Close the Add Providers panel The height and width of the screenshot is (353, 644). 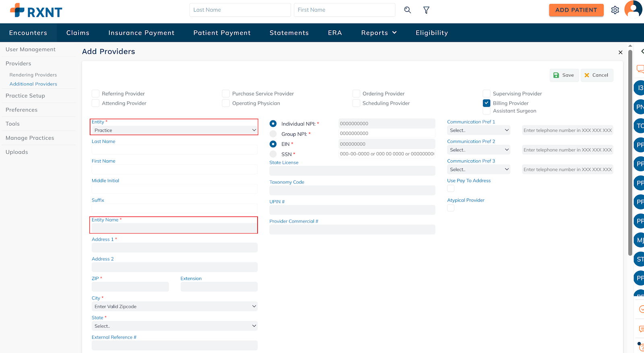[x=620, y=52]
